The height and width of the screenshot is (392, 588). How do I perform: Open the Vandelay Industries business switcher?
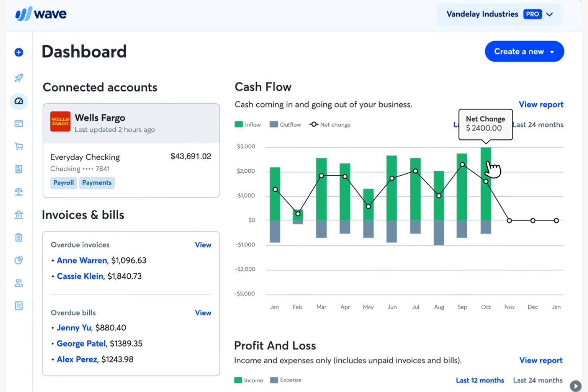click(x=499, y=14)
